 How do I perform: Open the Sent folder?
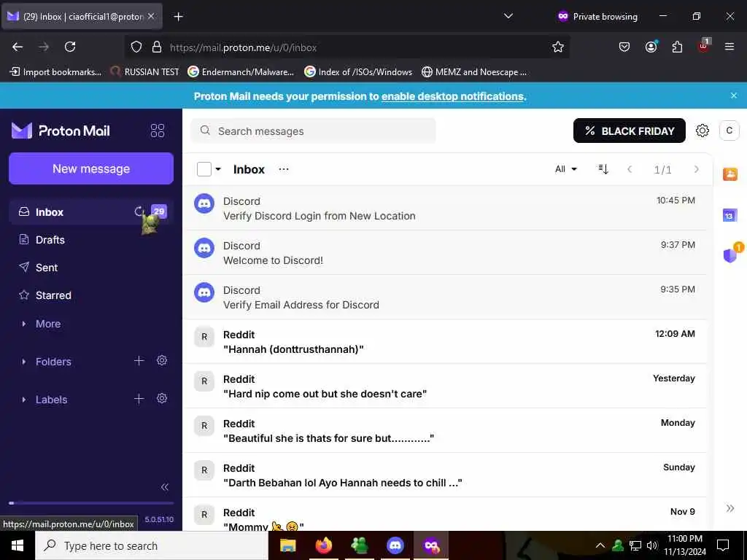click(x=90, y=267)
